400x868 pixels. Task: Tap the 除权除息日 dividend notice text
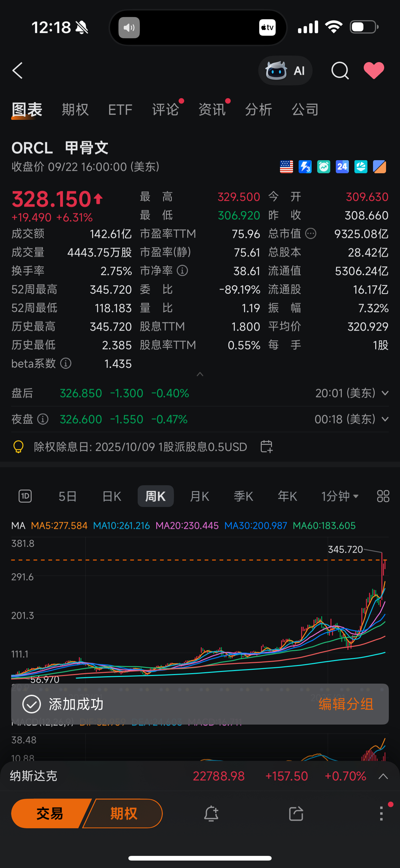pos(140,447)
